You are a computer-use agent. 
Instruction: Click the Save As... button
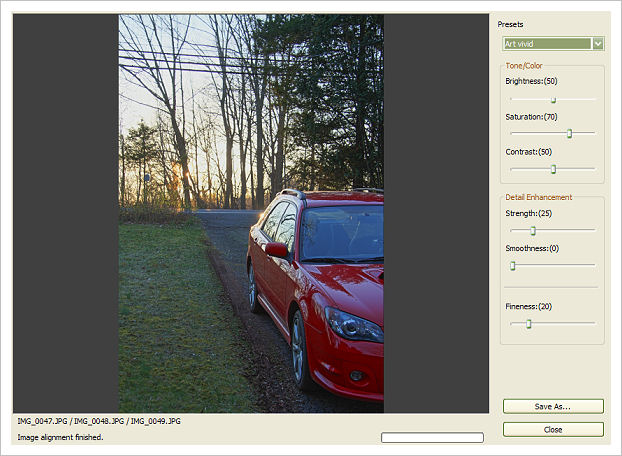[553, 406]
